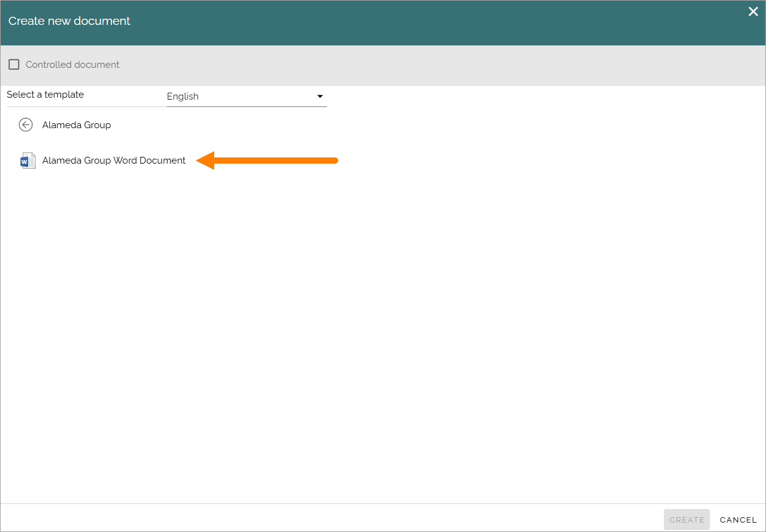Click the CREATE button
Image resolution: width=766 pixels, height=532 pixels.
point(687,520)
